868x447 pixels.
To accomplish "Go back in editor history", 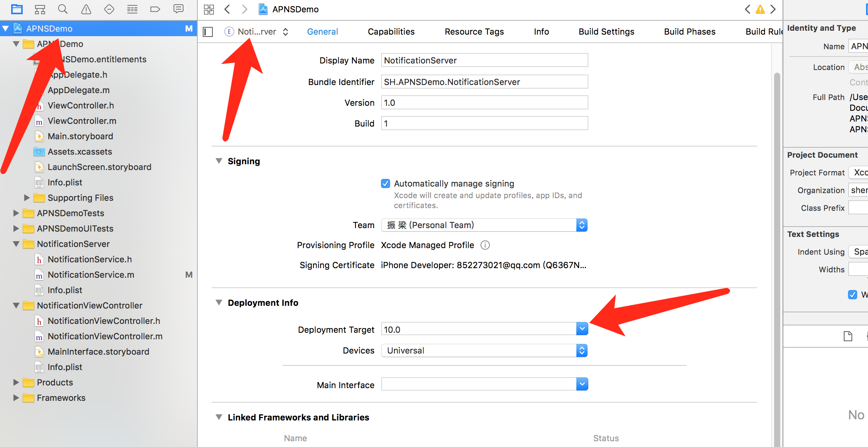I will coord(227,9).
